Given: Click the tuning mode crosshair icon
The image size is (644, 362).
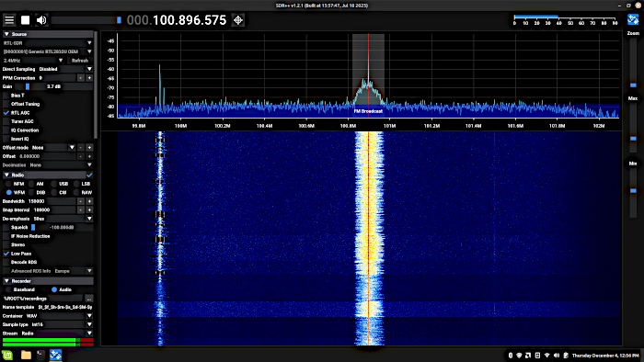Looking at the screenshot, I should tap(238, 20).
